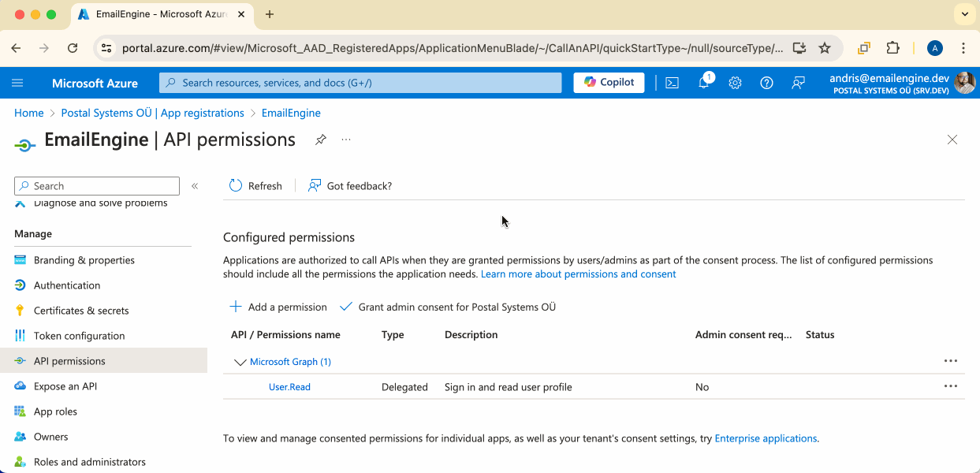Open the portal hamburger menu
This screenshot has height=473, width=980.
coord(19,83)
